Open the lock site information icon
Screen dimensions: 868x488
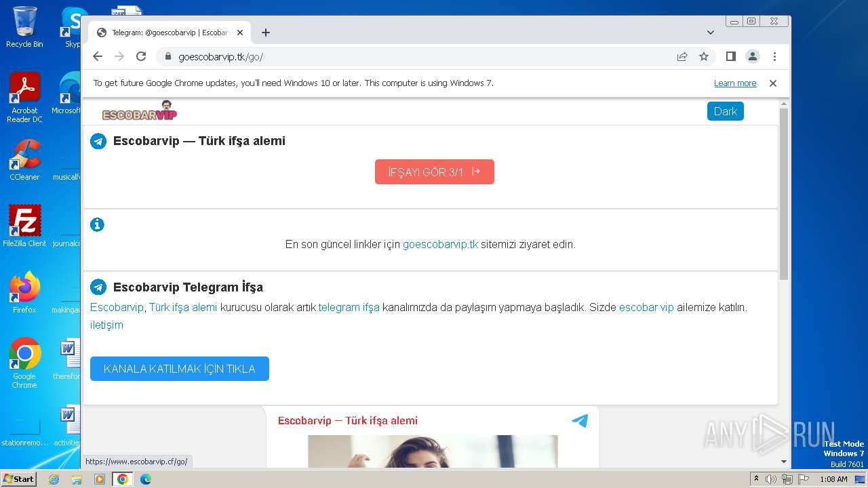coord(168,57)
